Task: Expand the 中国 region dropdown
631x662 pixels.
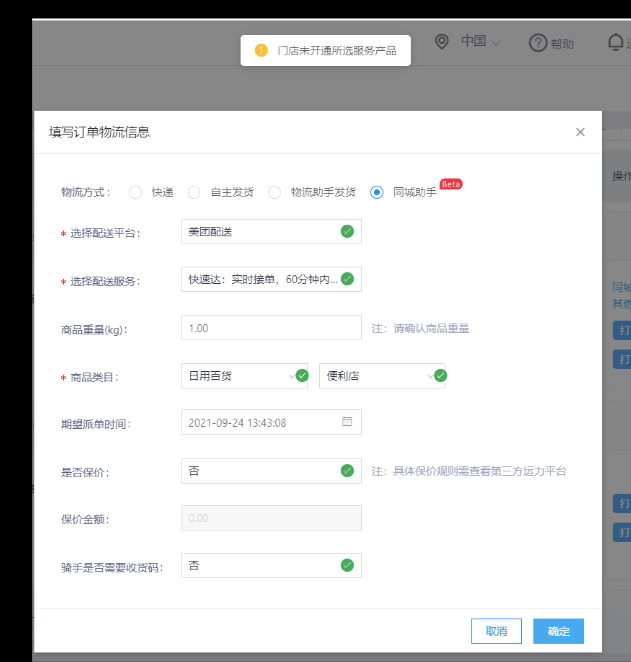Action: click(480, 42)
